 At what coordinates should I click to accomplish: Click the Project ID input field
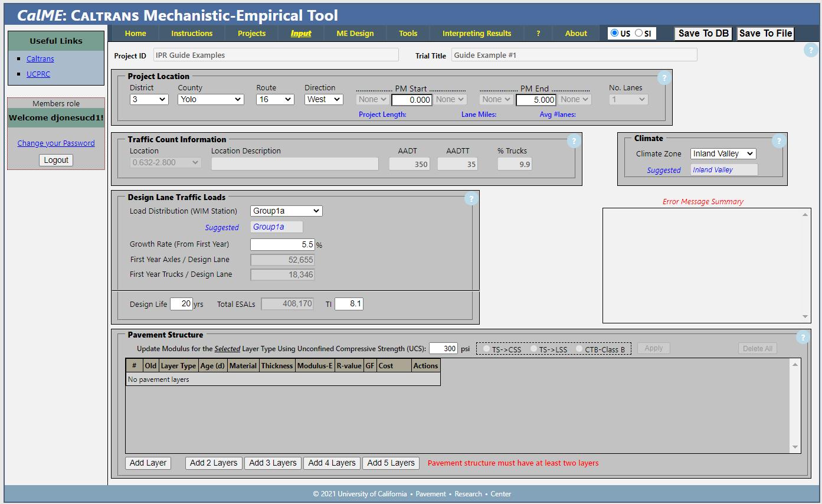276,55
